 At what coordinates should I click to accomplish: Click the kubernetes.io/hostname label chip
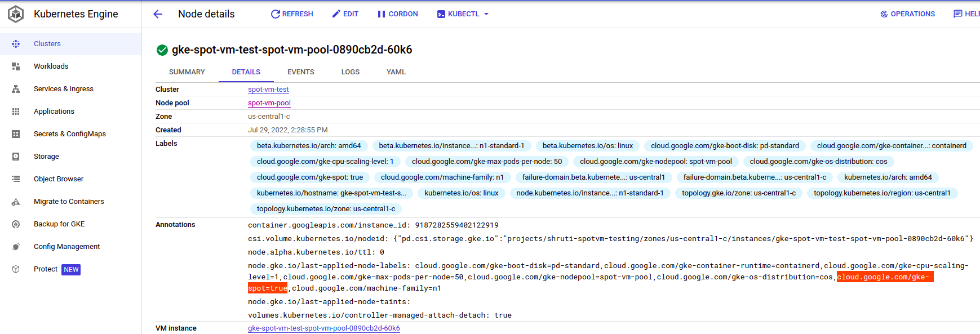pyautogui.click(x=331, y=193)
